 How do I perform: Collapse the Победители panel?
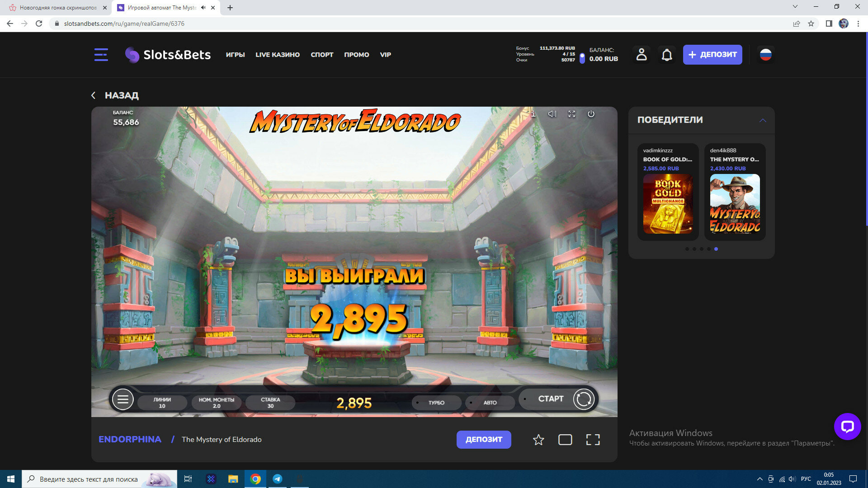(x=763, y=120)
